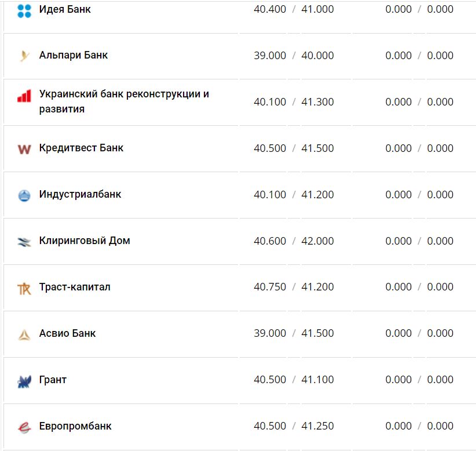
Task: Open the Европромбанк link
Action: tap(75, 426)
